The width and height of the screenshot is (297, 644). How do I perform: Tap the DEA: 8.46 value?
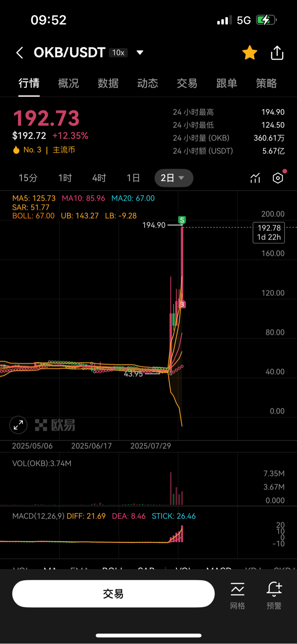129,516
